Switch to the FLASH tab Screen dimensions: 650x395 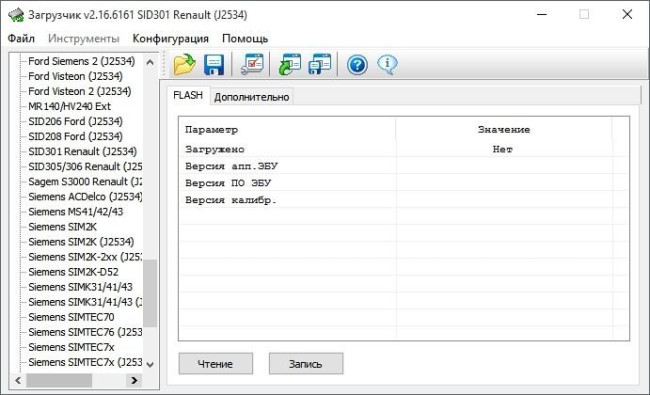point(188,95)
